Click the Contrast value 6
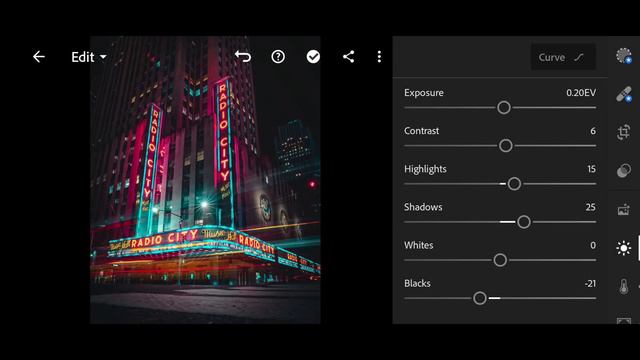 593,131
